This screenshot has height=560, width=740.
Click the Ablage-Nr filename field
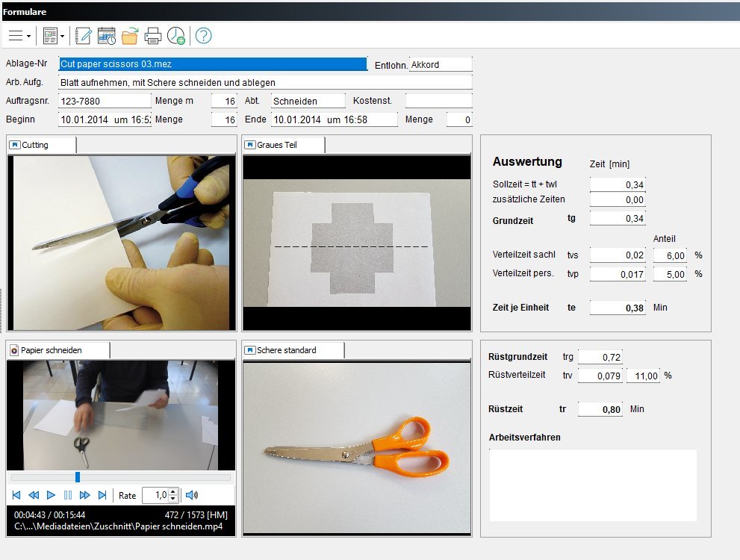(x=213, y=64)
